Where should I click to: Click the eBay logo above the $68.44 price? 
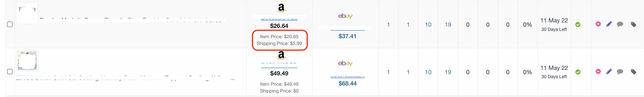(x=345, y=63)
